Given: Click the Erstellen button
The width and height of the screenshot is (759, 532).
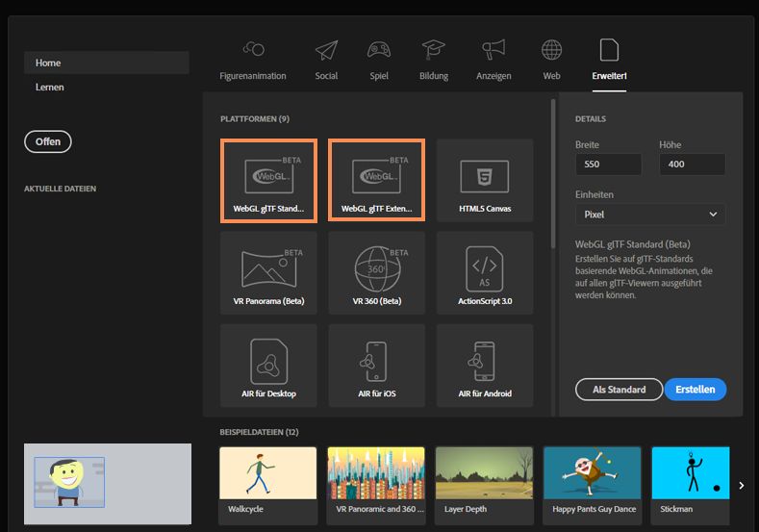Looking at the screenshot, I should tap(696, 390).
